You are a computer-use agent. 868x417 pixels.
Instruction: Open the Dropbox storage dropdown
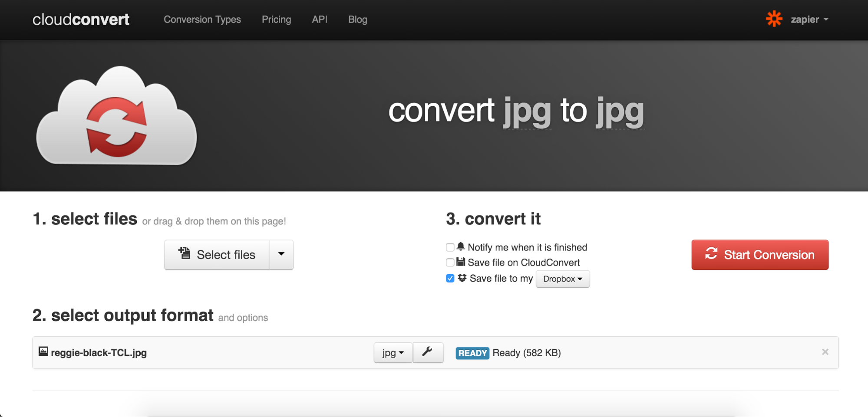(563, 279)
